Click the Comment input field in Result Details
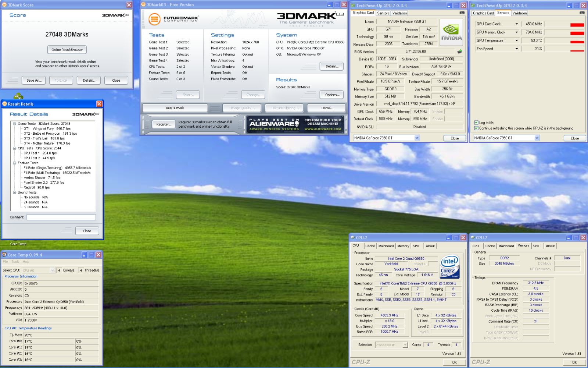 (x=61, y=217)
